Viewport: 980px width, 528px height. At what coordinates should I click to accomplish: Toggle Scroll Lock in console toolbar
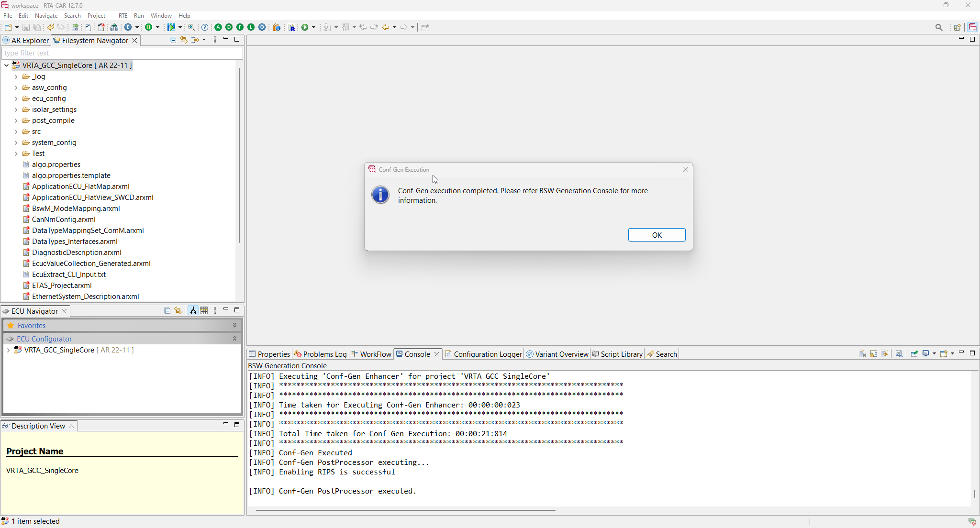click(873, 354)
